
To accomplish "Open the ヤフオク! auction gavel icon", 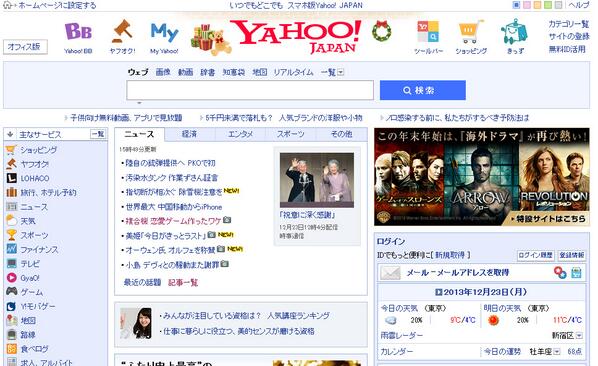I will coord(122,31).
